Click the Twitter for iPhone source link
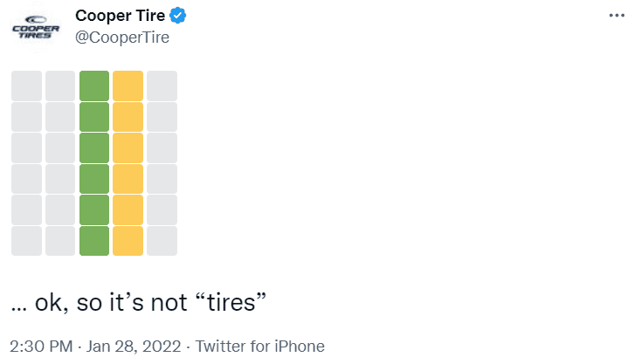The width and height of the screenshot is (641, 364). pos(260,346)
